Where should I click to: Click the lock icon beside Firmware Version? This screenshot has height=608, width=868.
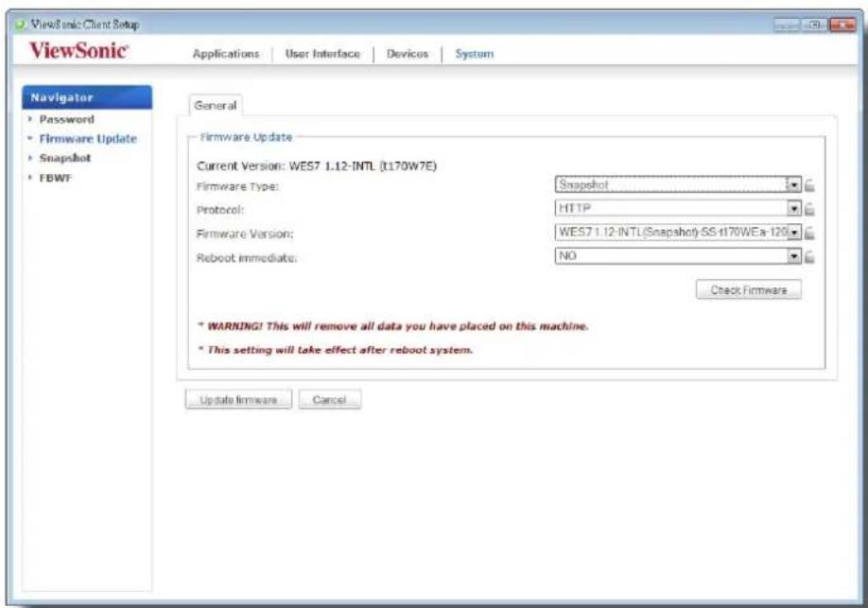(809, 234)
